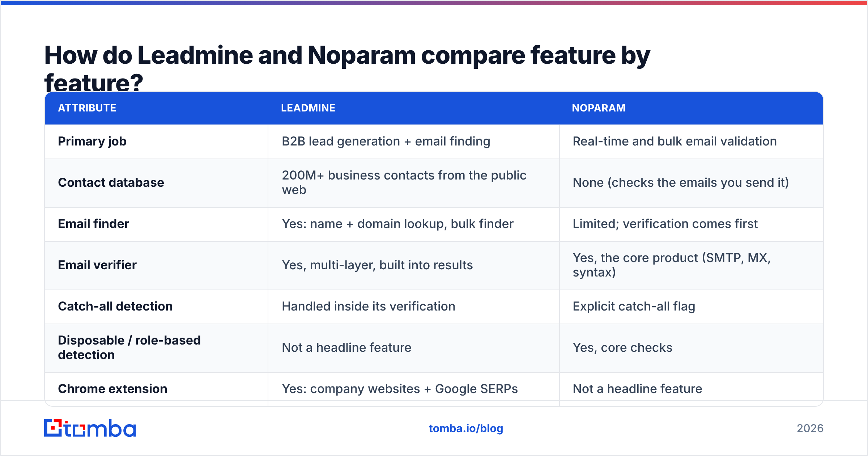This screenshot has height=456, width=868.
Task: Click the 2026 year label
Action: tap(810, 428)
